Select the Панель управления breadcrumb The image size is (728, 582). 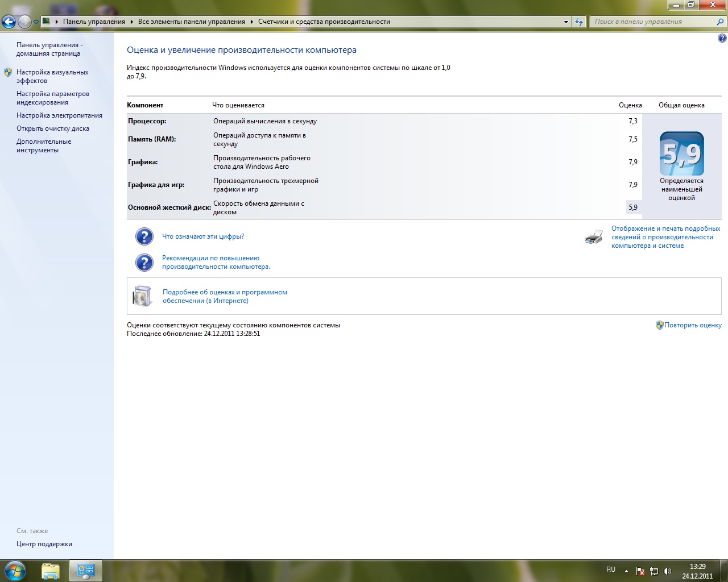coord(94,22)
